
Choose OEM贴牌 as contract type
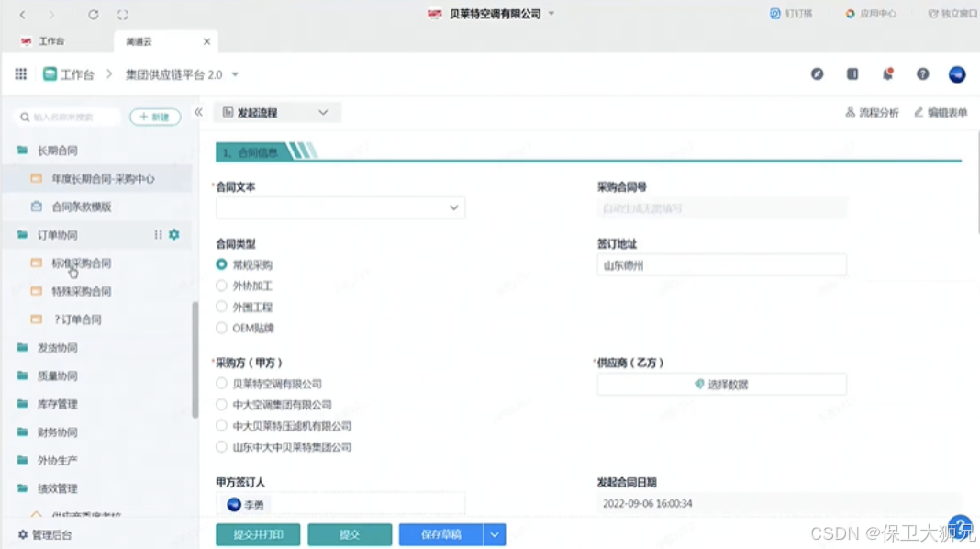pos(221,329)
